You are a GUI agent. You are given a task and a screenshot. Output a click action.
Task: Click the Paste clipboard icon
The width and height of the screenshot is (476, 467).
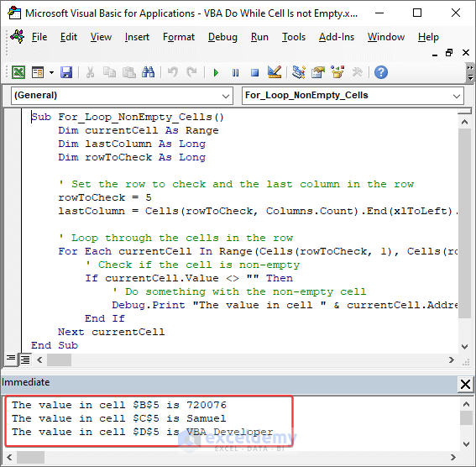128,72
